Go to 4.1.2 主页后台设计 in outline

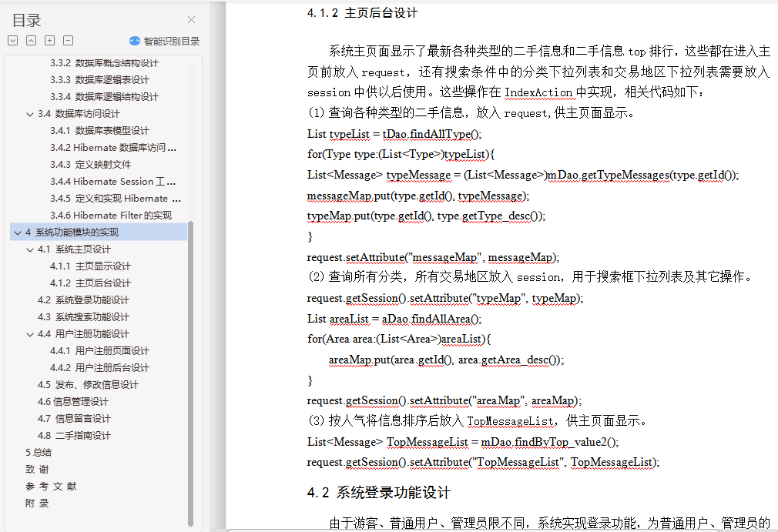[x=90, y=283]
